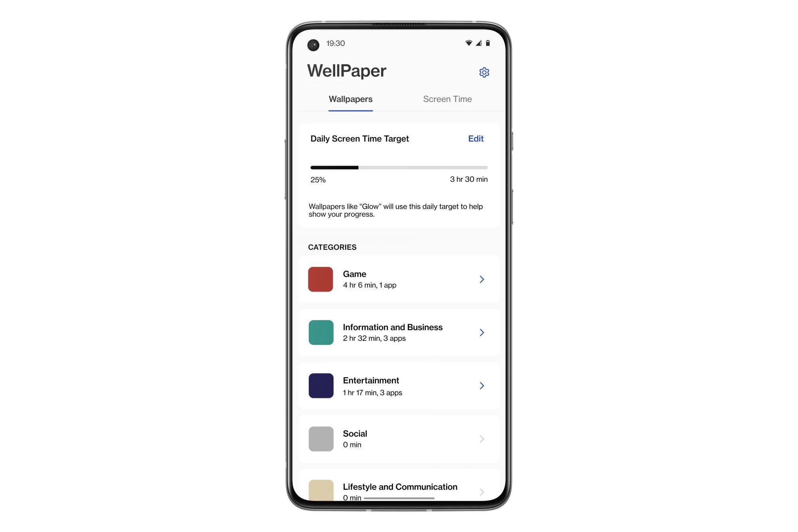The height and width of the screenshot is (532, 798).
Task: Switch to Wallpapers tab
Action: click(351, 99)
